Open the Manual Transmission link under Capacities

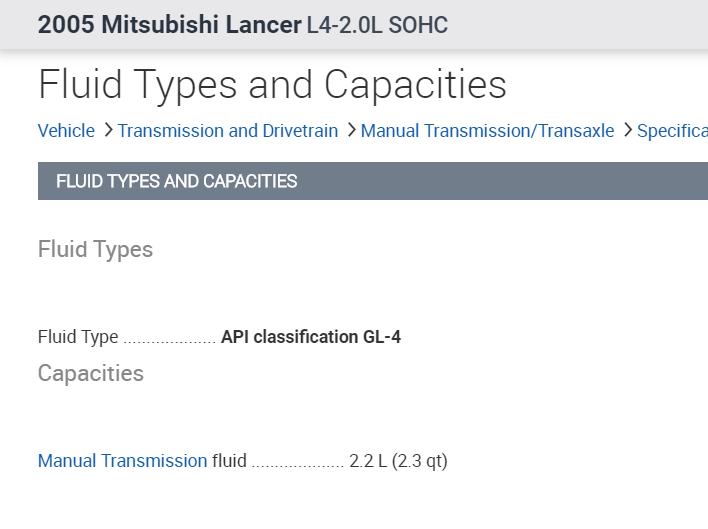tap(122, 461)
